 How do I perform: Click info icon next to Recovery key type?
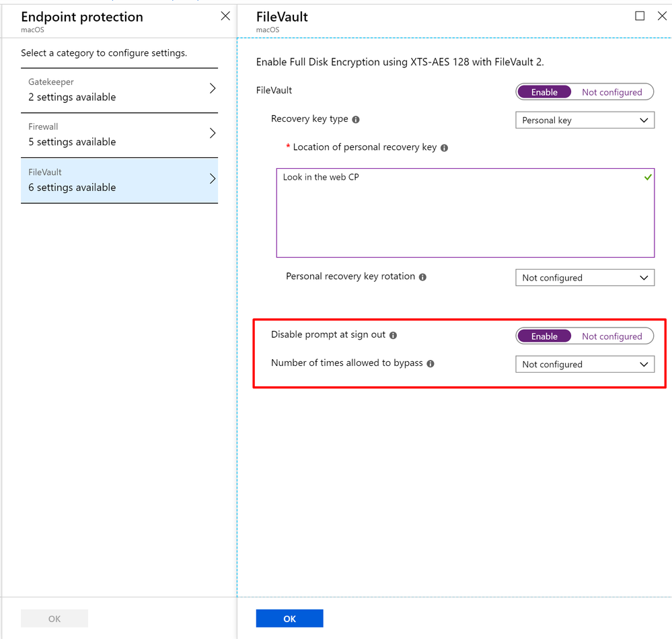(x=356, y=120)
